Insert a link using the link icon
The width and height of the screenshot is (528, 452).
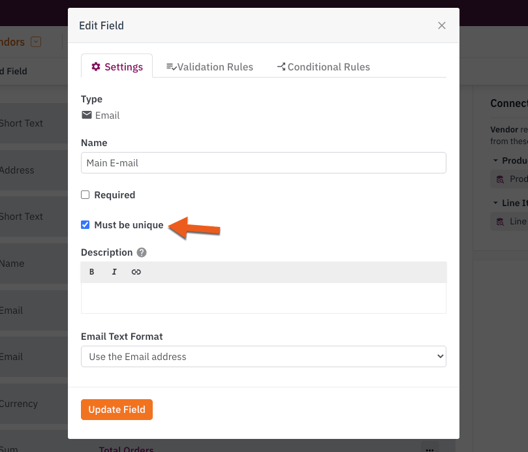[136, 272]
